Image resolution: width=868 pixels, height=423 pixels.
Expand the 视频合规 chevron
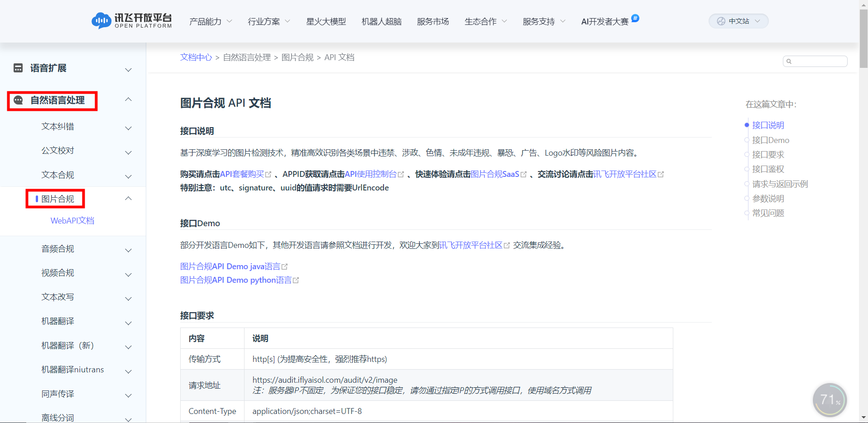[129, 275]
